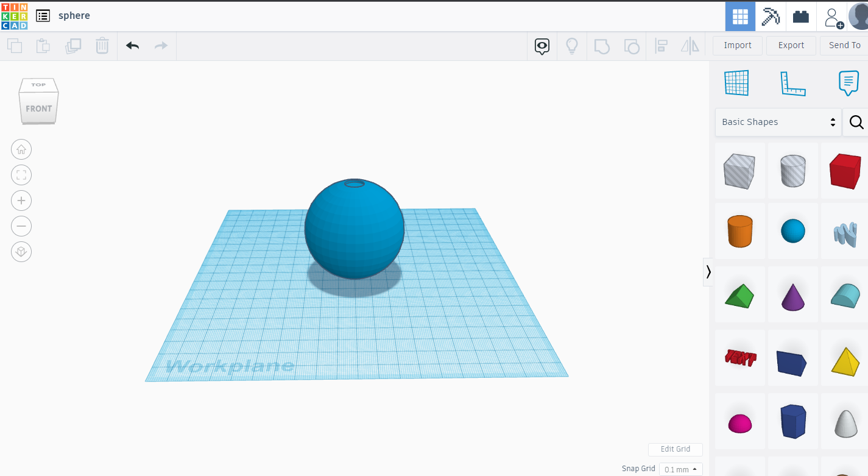This screenshot has width=868, height=476.
Task: Pick the Box hole shape
Action: [x=739, y=171]
